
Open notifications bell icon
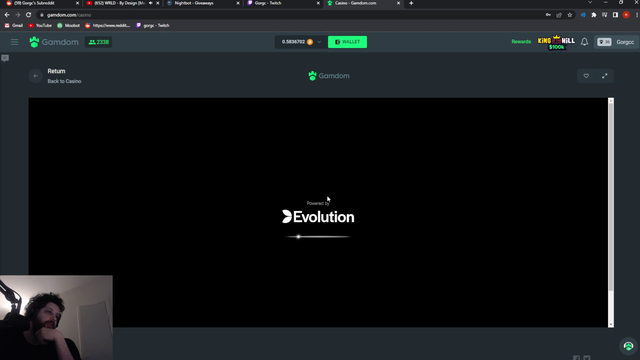(x=584, y=42)
